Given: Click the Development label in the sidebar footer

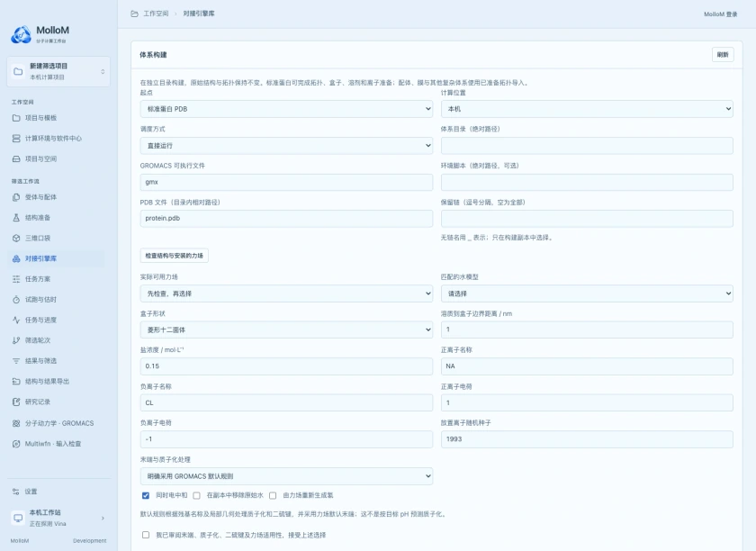Looking at the screenshot, I should point(90,541).
